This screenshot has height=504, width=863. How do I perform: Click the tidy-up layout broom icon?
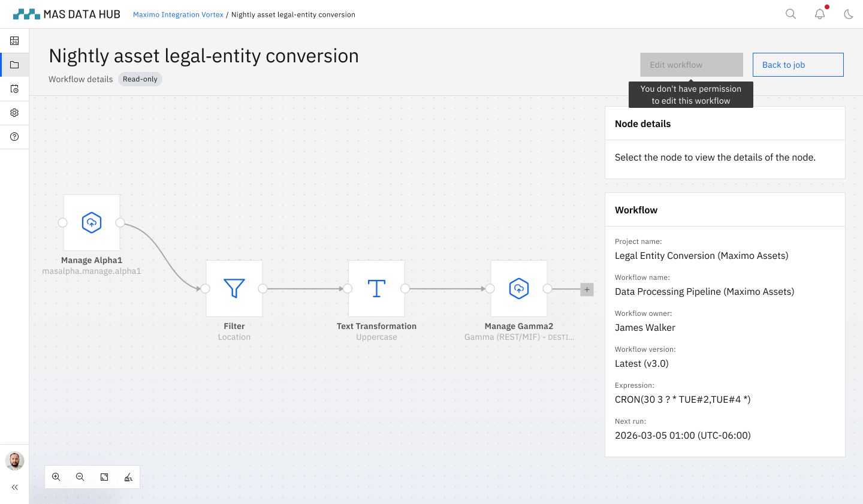pyautogui.click(x=128, y=476)
